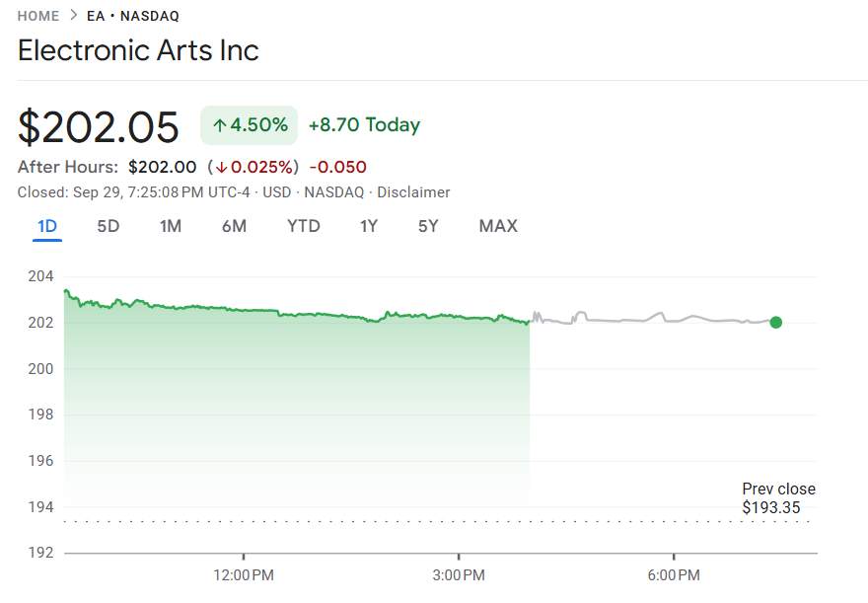This screenshot has width=868, height=603.
Task: View the 1Y chart range
Action: pyautogui.click(x=369, y=226)
